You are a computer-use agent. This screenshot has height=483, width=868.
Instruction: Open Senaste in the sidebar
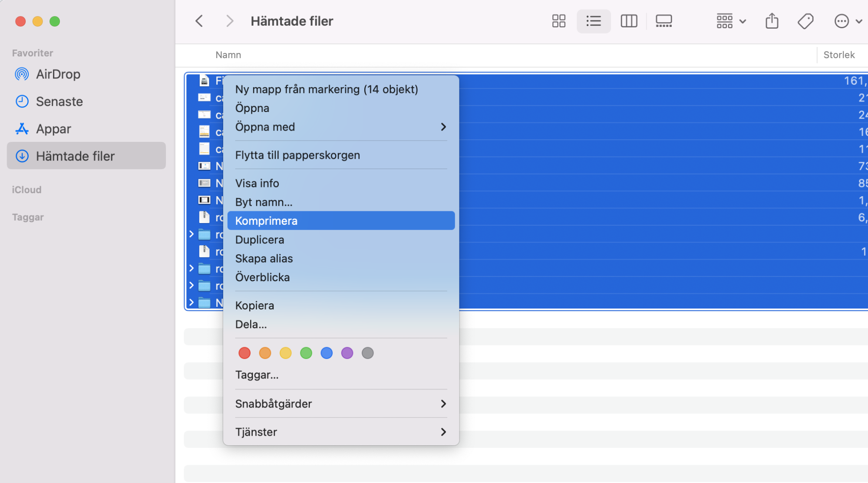tap(86, 102)
